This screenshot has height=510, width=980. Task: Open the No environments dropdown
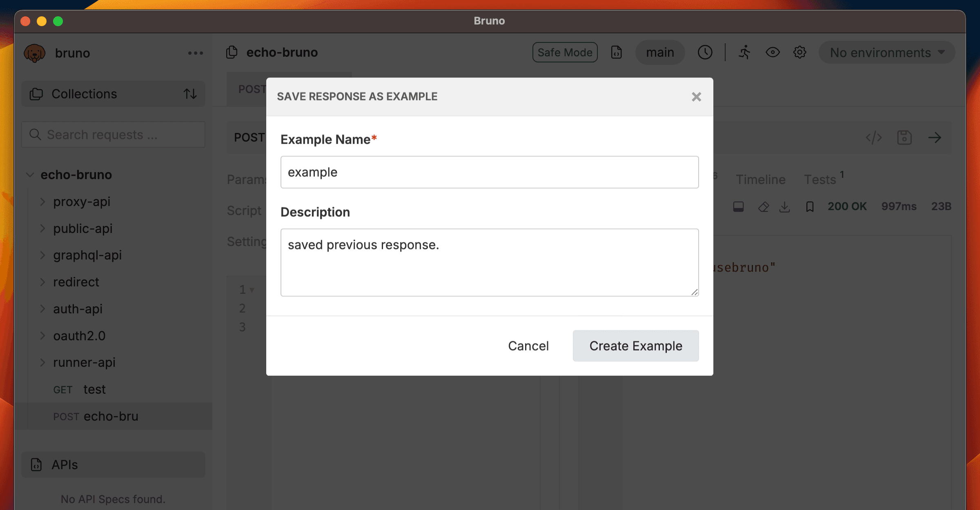(x=886, y=52)
